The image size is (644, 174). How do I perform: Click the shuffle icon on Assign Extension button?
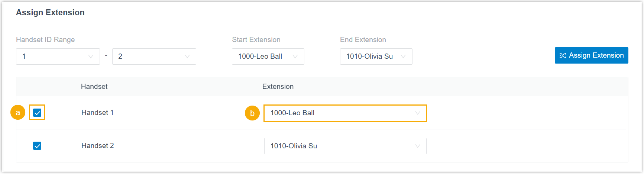[x=563, y=56]
